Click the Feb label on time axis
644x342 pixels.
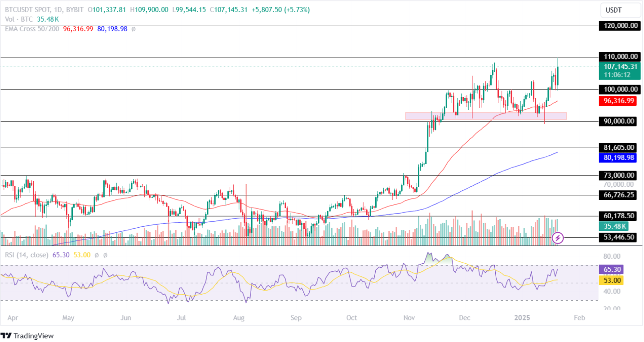coord(579,318)
